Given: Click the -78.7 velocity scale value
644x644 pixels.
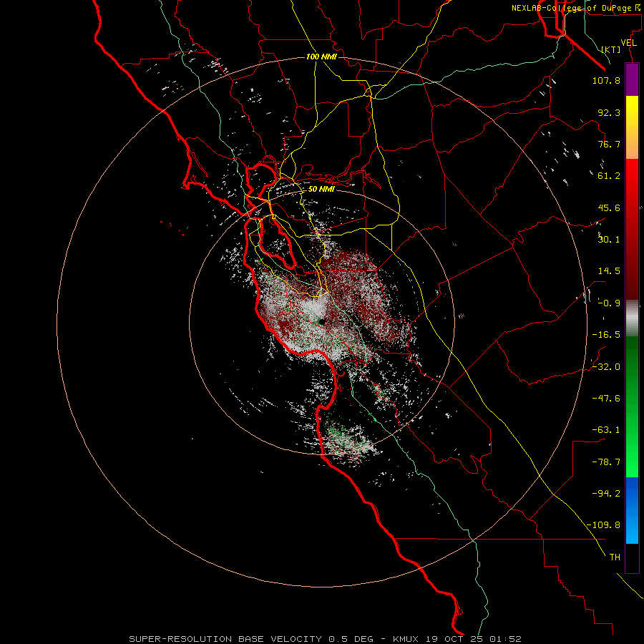Looking at the screenshot, I should click(606, 462).
